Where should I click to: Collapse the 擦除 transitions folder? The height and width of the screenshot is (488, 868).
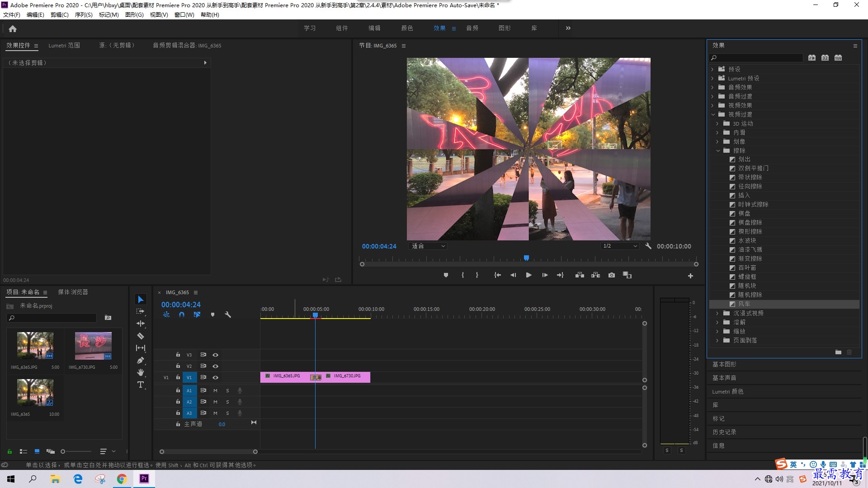point(717,150)
